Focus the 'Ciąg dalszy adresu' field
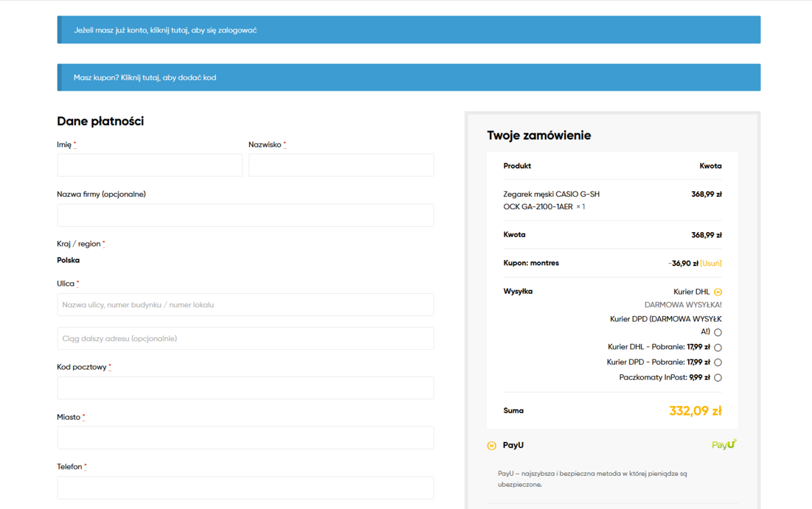The height and width of the screenshot is (509, 812). point(245,338)
